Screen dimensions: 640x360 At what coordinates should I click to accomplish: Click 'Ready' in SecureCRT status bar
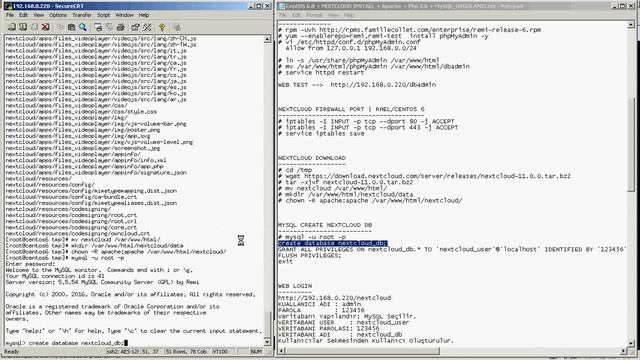coord(11,351)
